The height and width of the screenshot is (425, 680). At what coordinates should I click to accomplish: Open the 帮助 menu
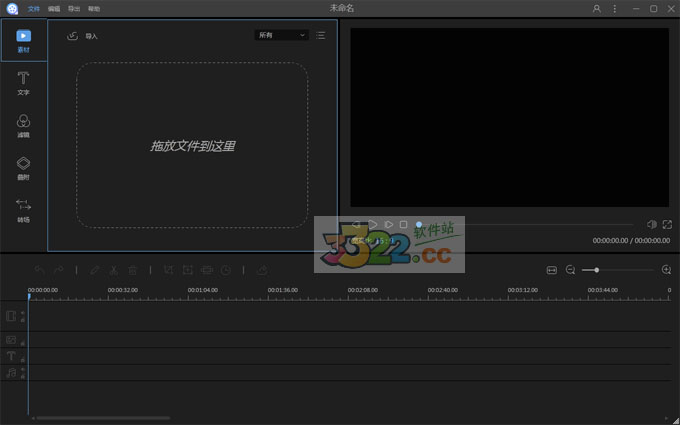(94, 9)
